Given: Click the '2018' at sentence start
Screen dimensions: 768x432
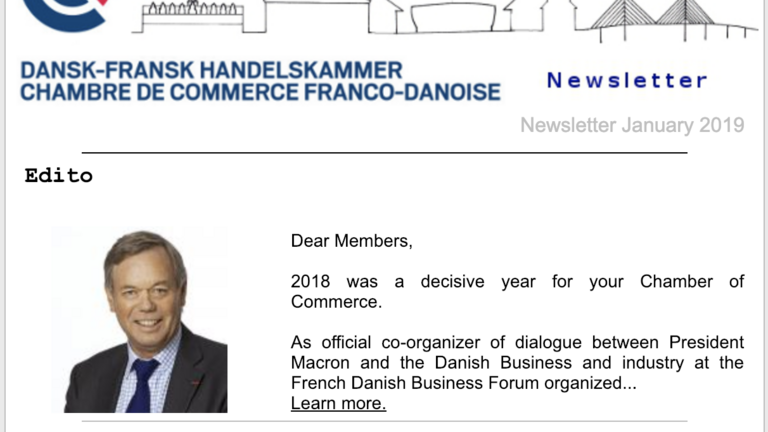Looking at the screenshot, I should click(310, 282).
